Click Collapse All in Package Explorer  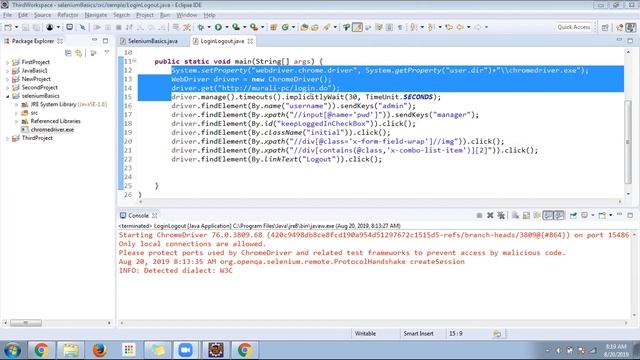(x=68, y=53)
